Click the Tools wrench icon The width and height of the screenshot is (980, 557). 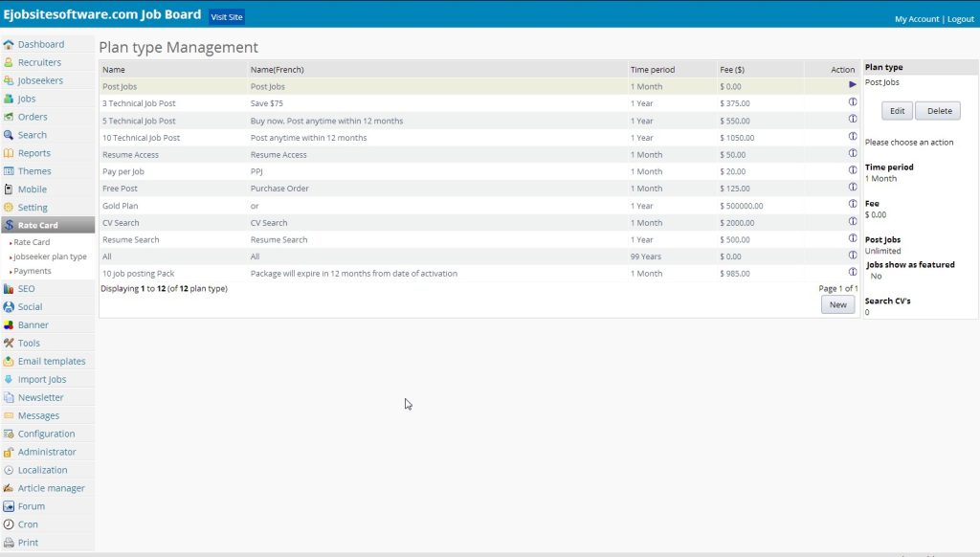click(x=8, y=344)
